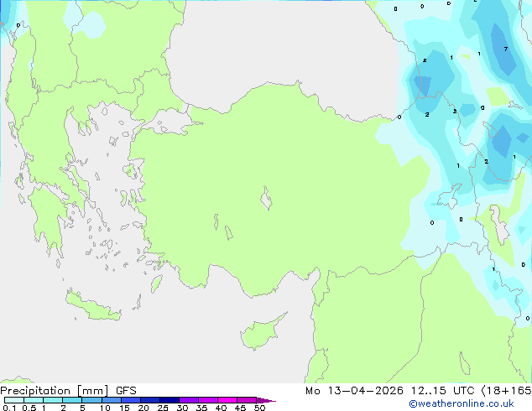Click the 'Precipitation [mm]' title text
Screen dimensions: 532x411
(55, 391)
